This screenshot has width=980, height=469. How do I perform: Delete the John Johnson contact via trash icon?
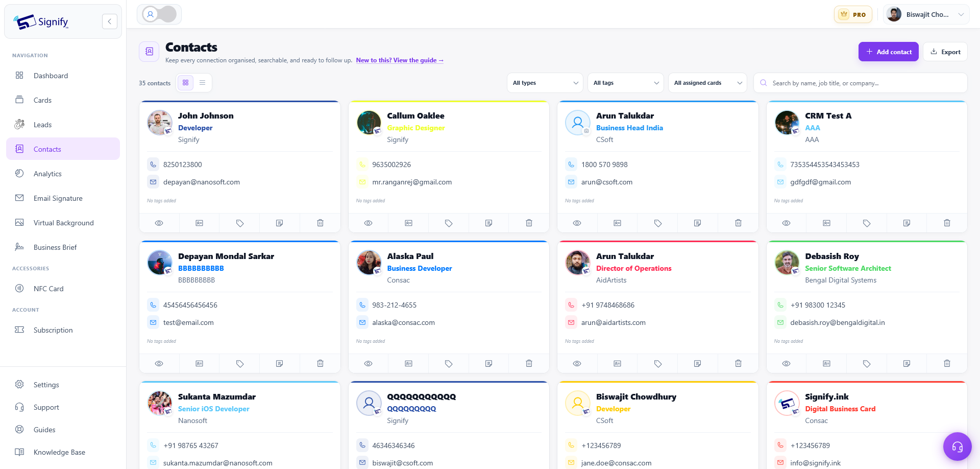320,223
